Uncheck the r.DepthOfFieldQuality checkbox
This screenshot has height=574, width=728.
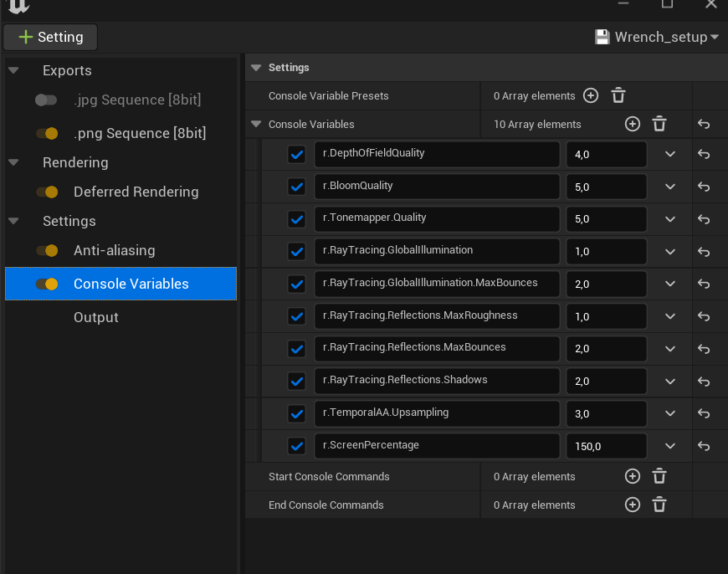(296, 155)
